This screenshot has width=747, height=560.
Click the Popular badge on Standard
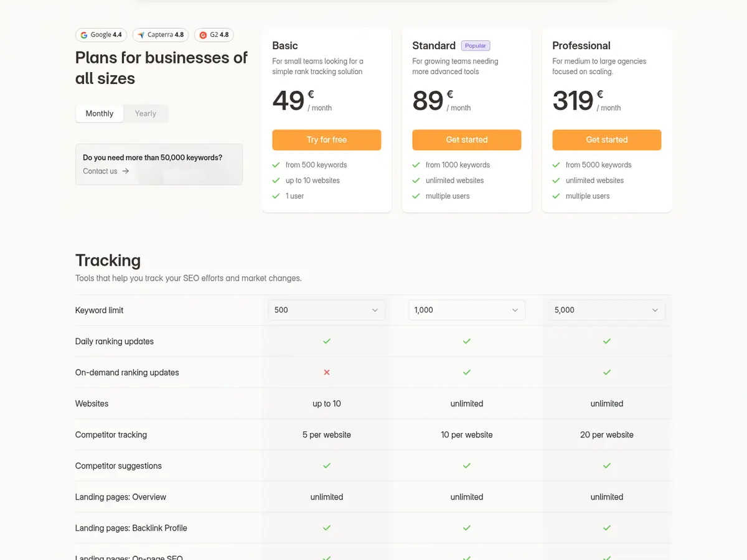[476, 45]
